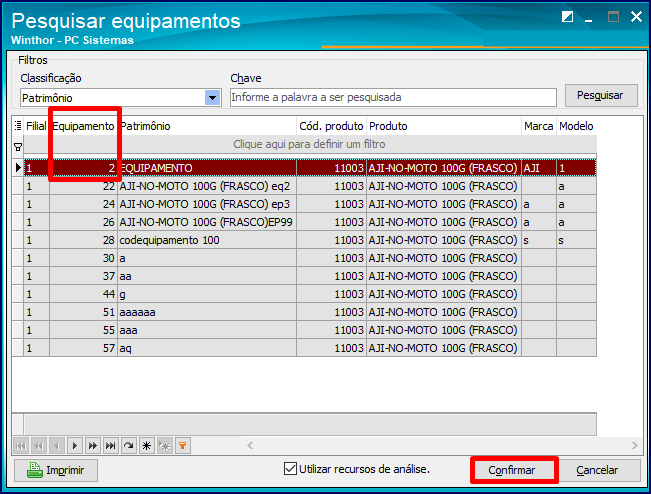Click the greyed asterisk bookmark icon
Viewport: 651px width, 494px height.
[165, 446]
